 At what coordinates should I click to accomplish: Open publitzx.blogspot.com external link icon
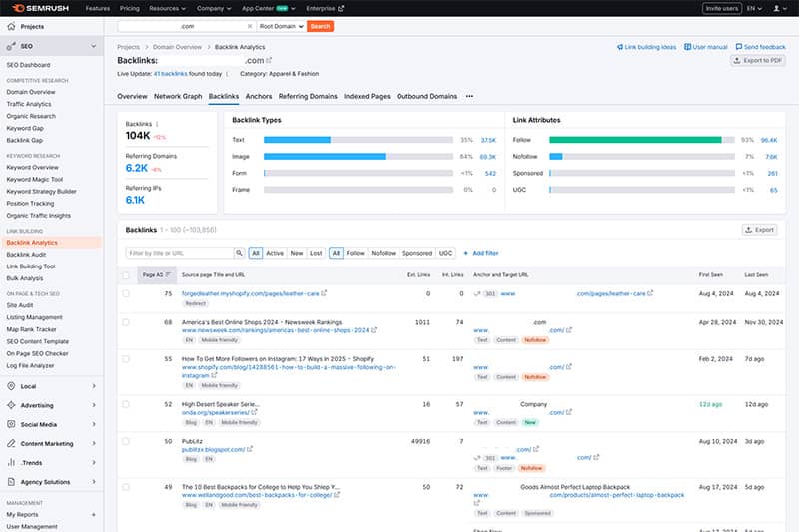[249, 449]
